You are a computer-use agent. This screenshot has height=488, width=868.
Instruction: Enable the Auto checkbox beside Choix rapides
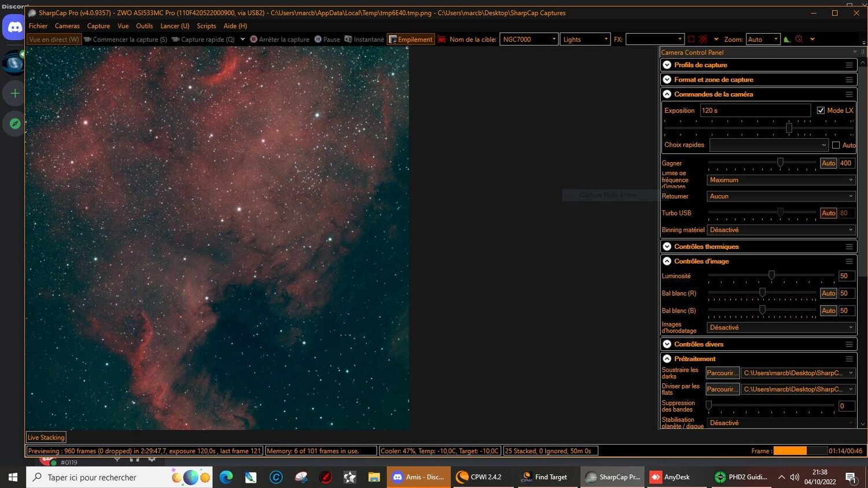tap(836, 145)
